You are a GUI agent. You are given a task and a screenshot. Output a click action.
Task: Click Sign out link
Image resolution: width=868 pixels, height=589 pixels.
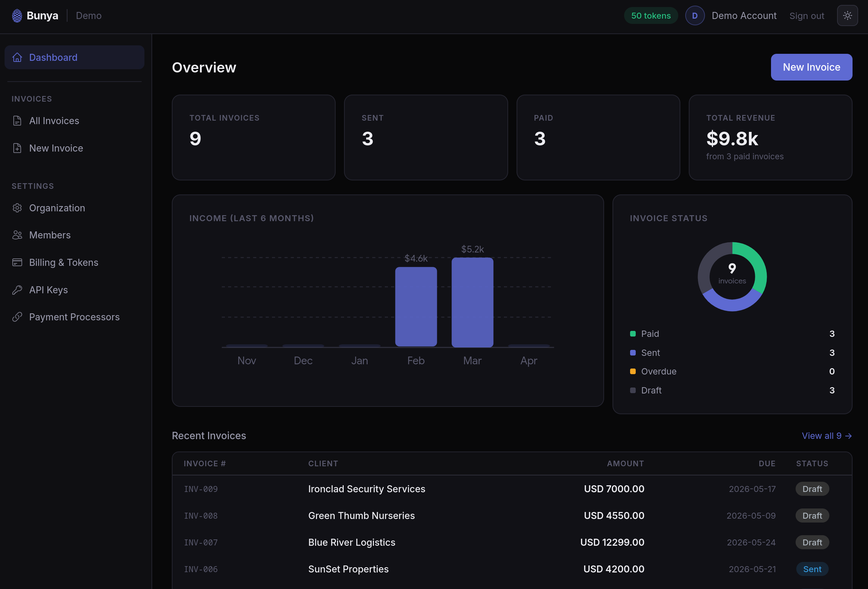point(807,16)
